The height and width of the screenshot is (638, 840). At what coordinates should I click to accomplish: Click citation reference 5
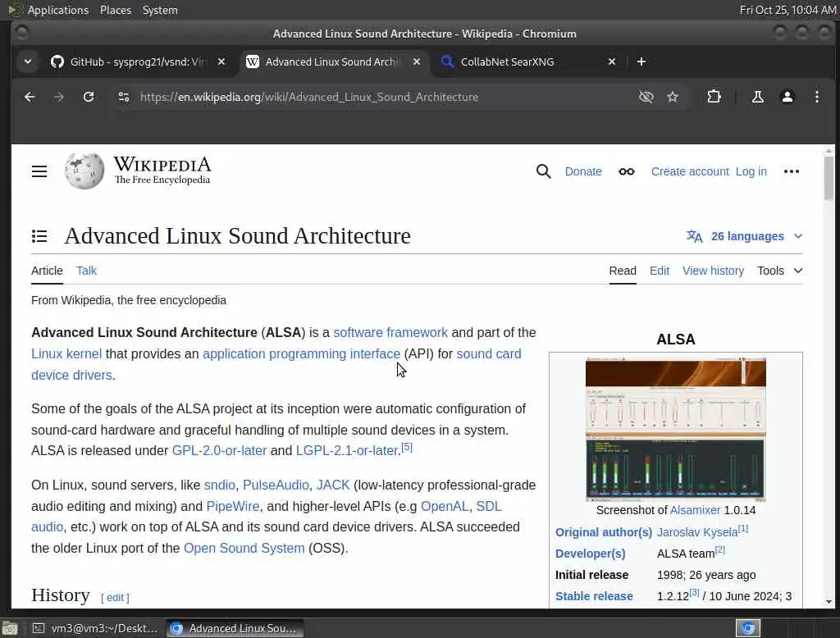pos(407,447)
